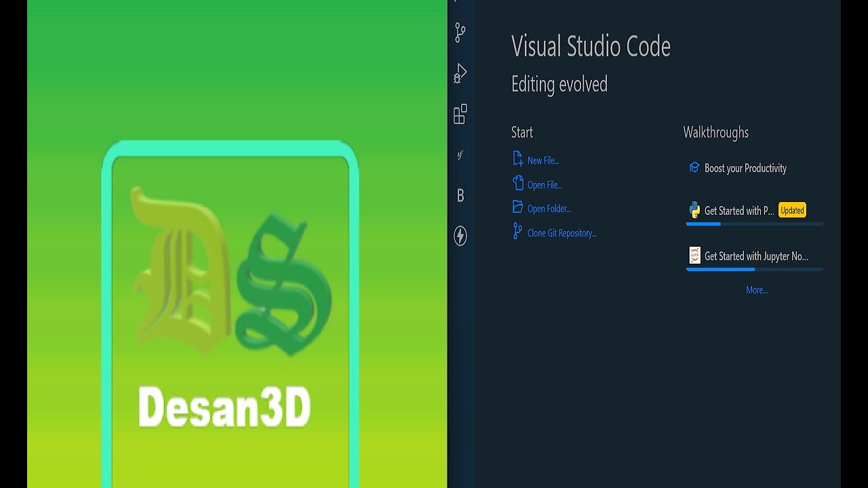The image size is (868, 488).
Task: Click the bold B icon in activity bar
Action: tap(460, 196)
